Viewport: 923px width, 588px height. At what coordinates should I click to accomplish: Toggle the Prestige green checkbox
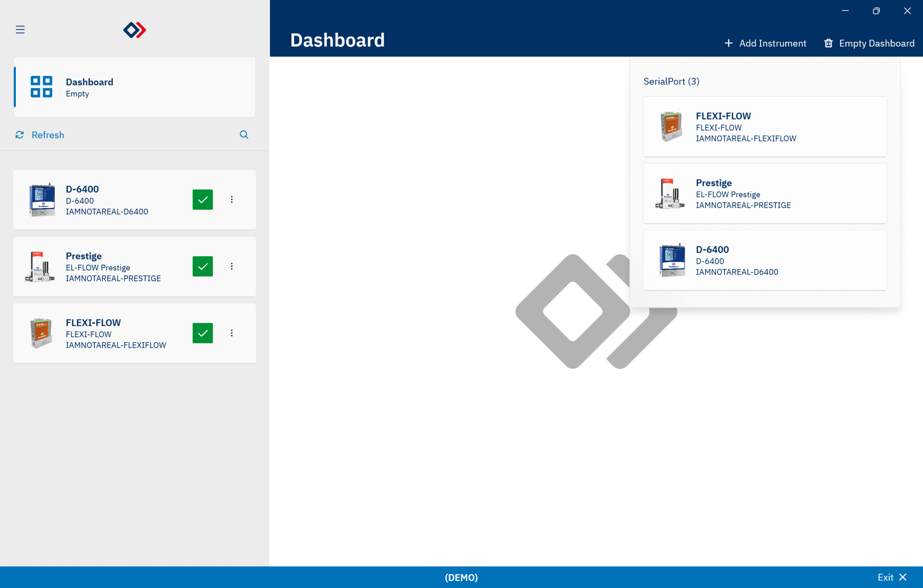[203, 267]
